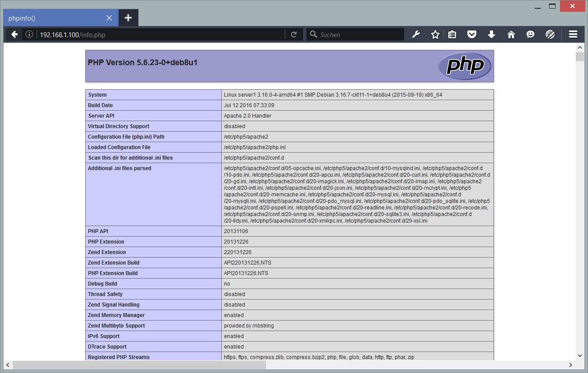Click the Linux server1 system value
The width and height of the screenshot is (588, 373).
[x=333, y=95]
